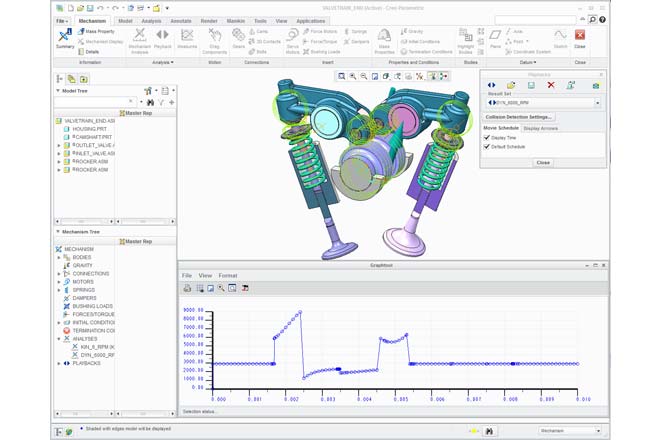Expand the MOTORS node
Viewport: 660px width, 440px height.
click(59, 282)
